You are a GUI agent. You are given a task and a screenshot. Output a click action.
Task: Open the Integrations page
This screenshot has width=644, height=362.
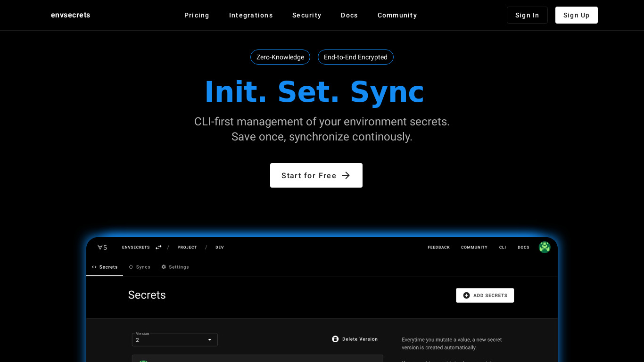click(x=251, y=15)
